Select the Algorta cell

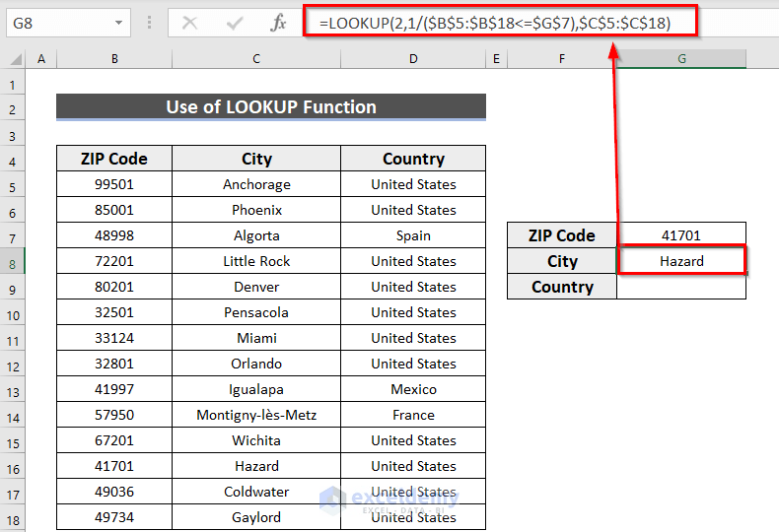coord(256,235)
